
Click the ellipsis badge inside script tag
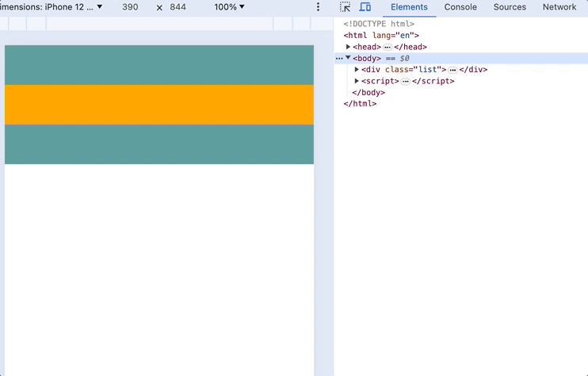coord(406,82)
